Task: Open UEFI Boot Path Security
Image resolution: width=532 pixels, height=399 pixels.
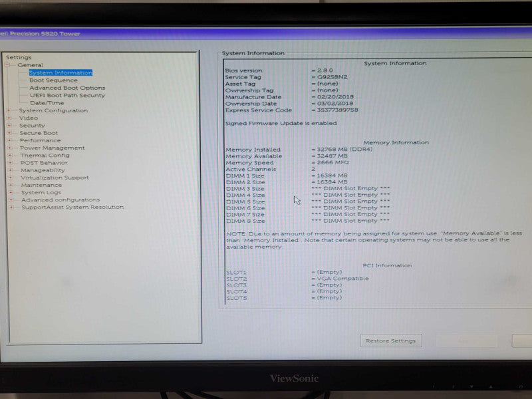Action: click(67, 95)
